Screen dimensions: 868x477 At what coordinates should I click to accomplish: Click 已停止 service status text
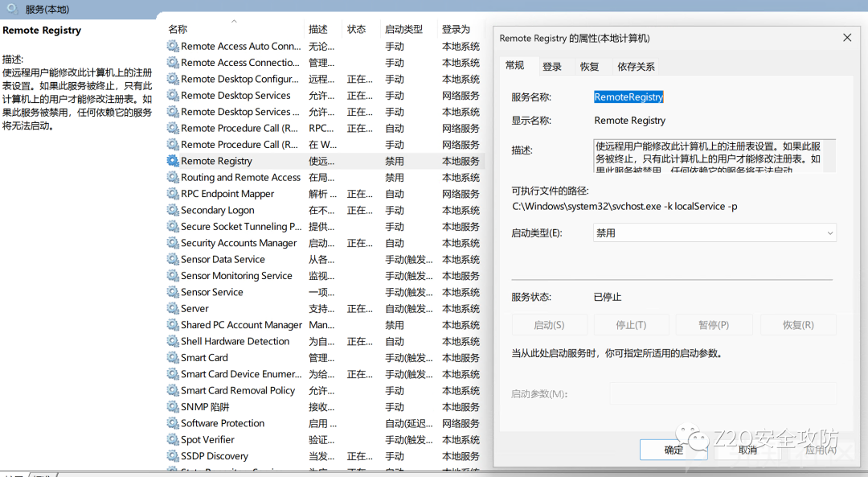coord(608,297)
